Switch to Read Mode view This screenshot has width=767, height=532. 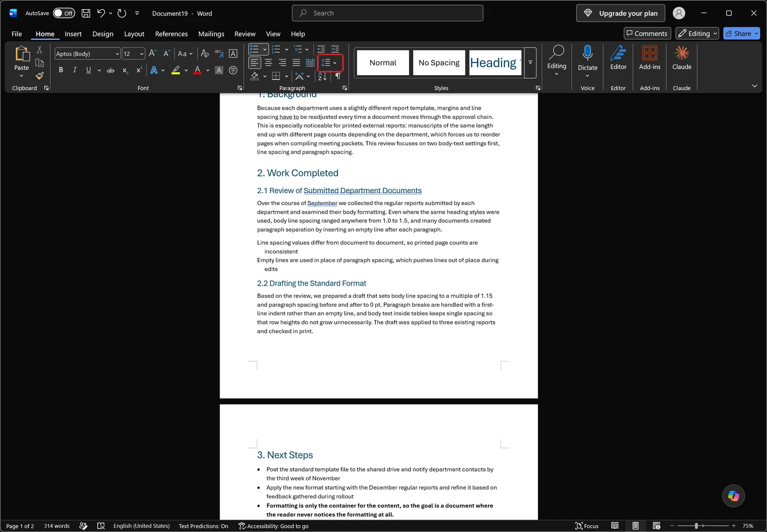pyautogui.click(x=615, y=526)
